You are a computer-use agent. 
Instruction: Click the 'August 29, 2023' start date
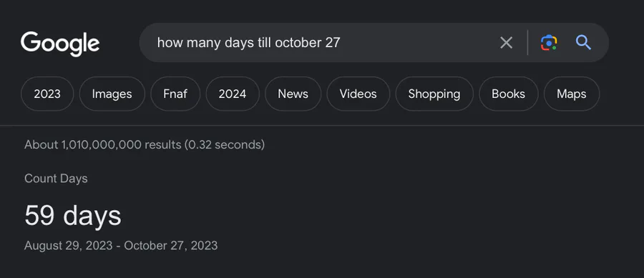tap(68, 246)
